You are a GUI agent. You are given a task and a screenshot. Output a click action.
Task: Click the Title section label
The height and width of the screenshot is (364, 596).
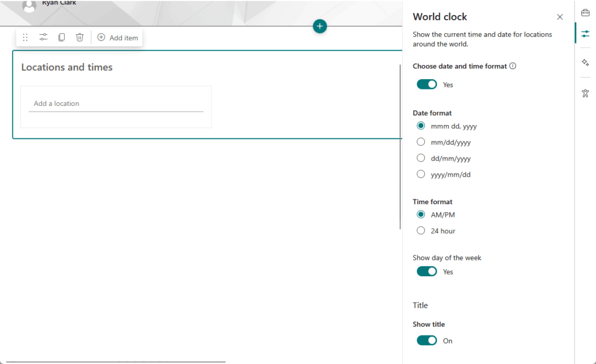(x=420, y=305)
